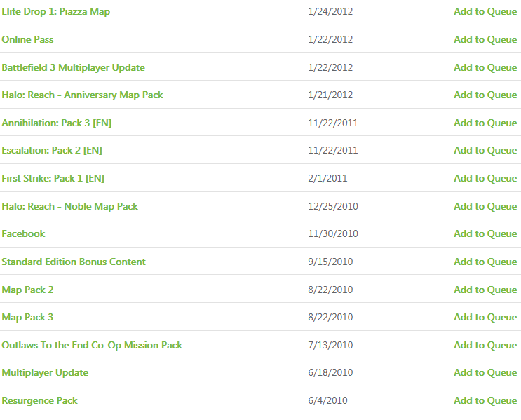This screenshot has height=420, width=521.
Task: Add the 6/18/2010 Multiplayer Update to queue
Action: pos(485,372)
